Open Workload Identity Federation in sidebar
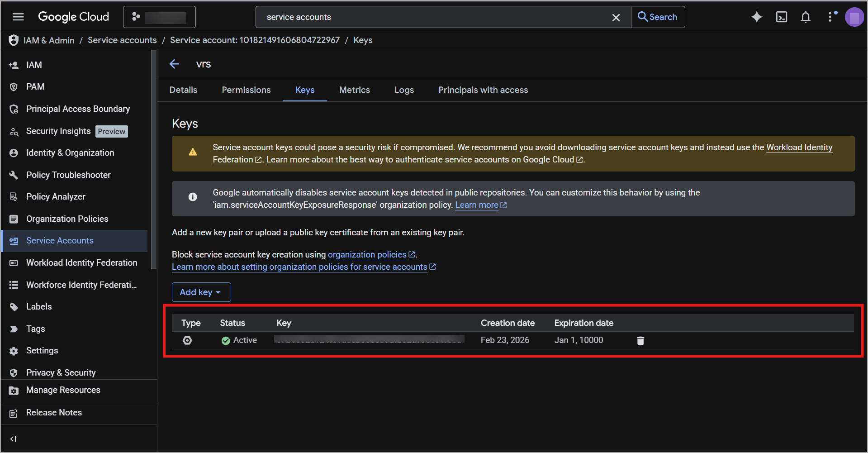The image size is (868, 453). [81, 263]
